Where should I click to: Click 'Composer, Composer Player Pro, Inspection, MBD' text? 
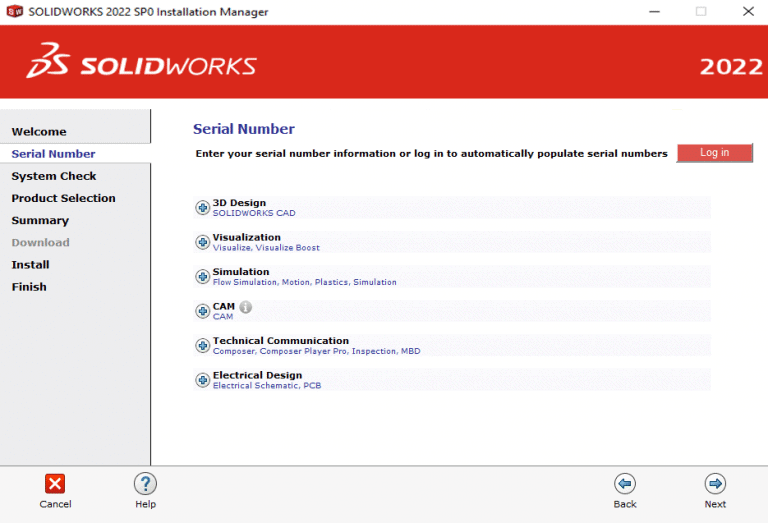(316, 351)
